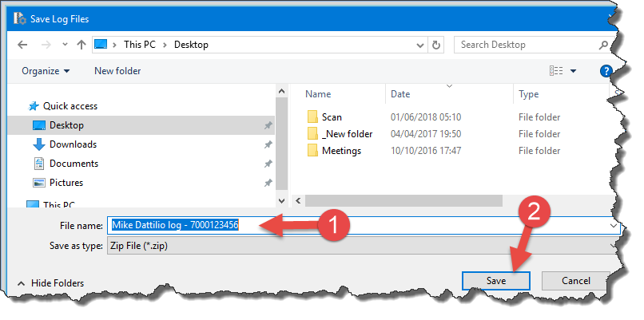Image resolution: width=644 pixels, height=320 pixels.
Task: Open Documents in the navigation pane
Action: (74, 164)
